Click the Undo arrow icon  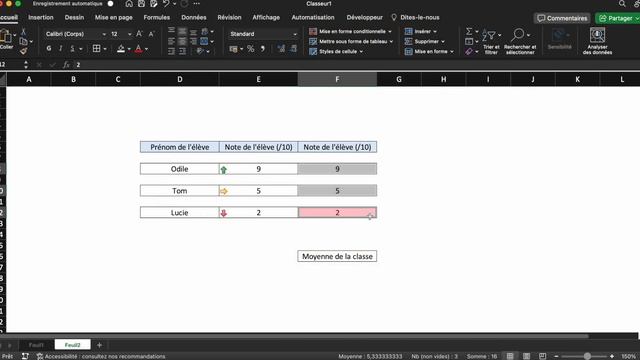166,4
